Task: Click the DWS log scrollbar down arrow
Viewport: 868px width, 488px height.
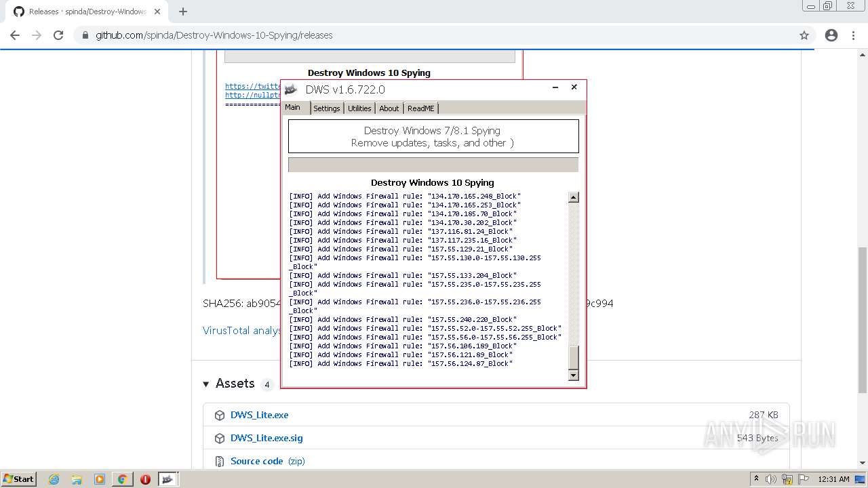Action: (574, 375)
